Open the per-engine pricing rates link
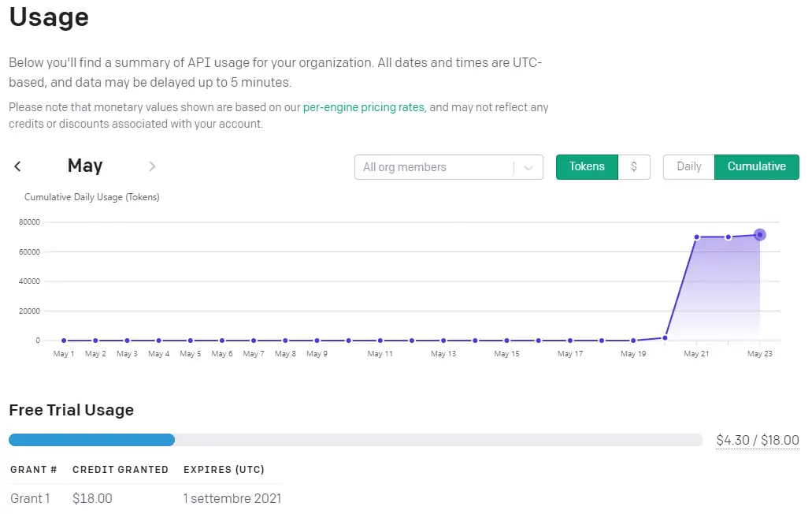The height and width of the screenshot is (514, 812). (x=363, y=107)
